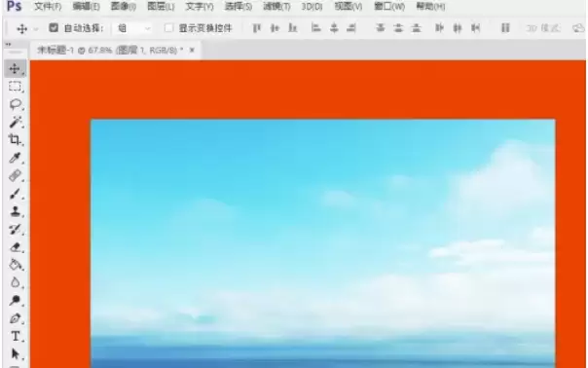Select the Eyedropper tool
Viewport: 588px width, 368px height.
point(15,158)
